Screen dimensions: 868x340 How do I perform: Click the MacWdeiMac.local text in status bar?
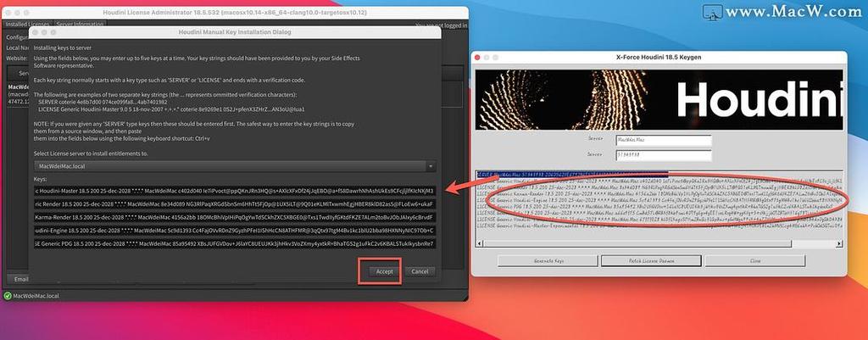tap(36, 296)
